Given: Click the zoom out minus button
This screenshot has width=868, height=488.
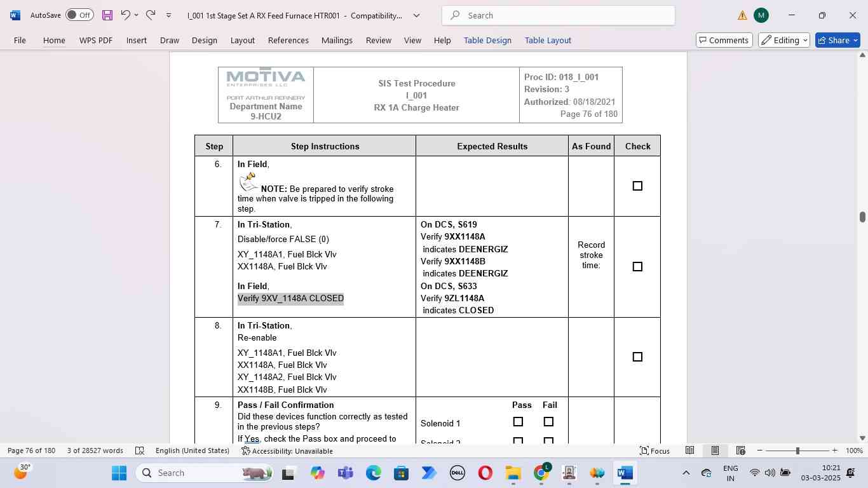Looking at the screenshot, I should tap(759, 451).
